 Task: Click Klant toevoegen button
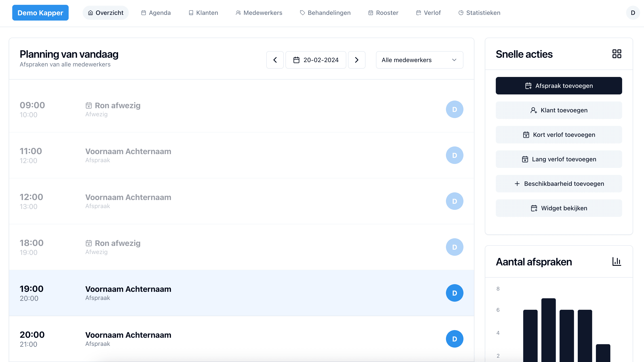tap(559, 110)
